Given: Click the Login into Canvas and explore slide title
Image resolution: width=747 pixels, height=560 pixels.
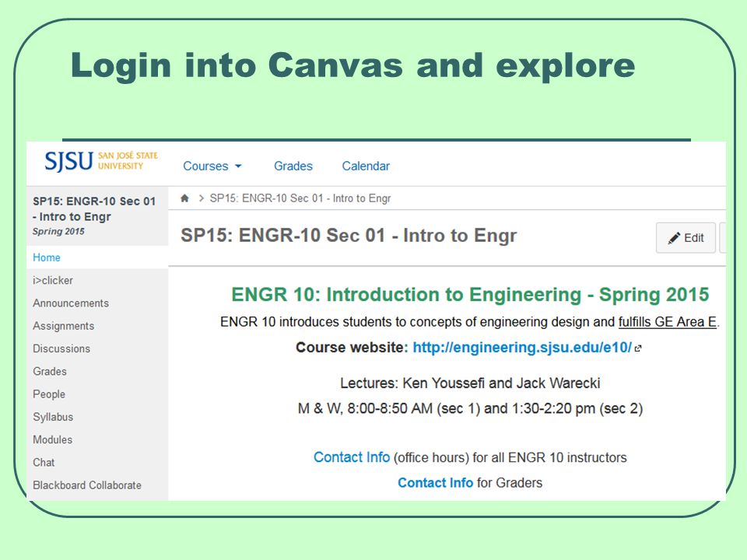Looking at the screenshot, I should (x=353, y=66).
